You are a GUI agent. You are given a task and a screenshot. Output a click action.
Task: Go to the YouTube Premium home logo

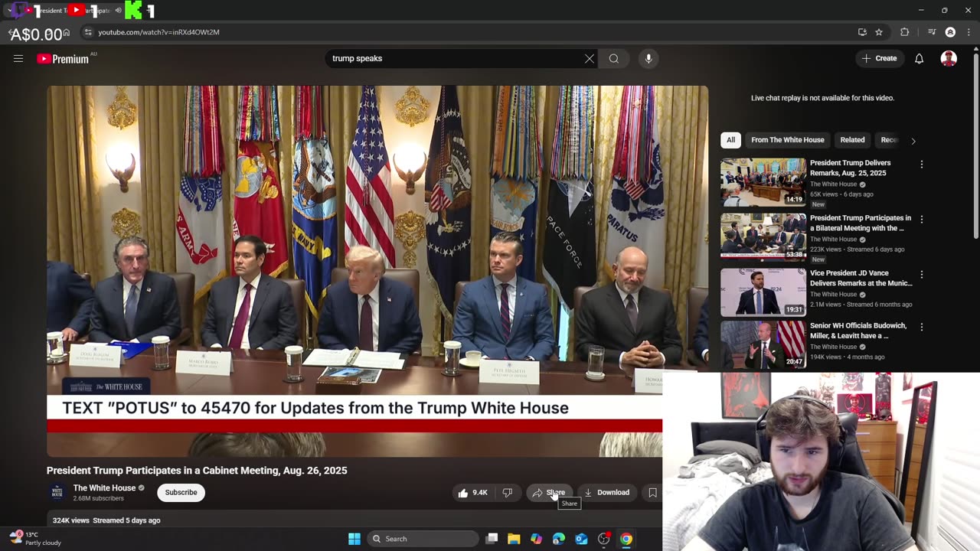pyautogui.click(x=63, y=59)
